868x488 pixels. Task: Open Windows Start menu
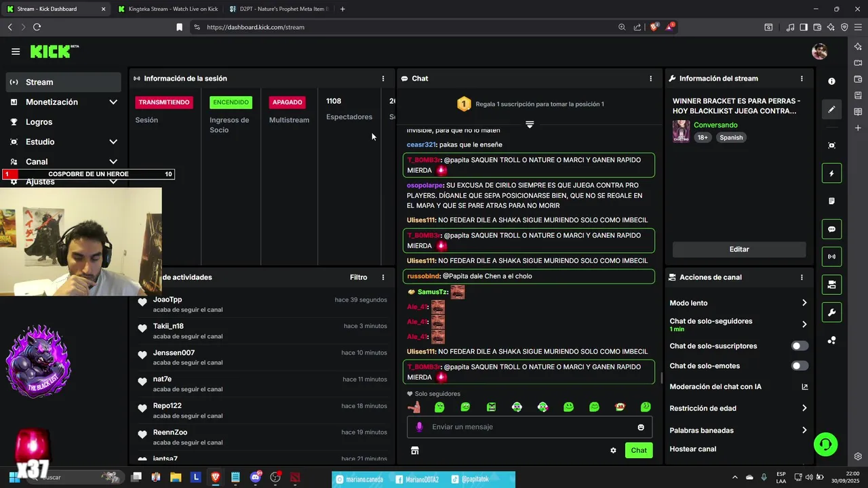click(14, 477)
